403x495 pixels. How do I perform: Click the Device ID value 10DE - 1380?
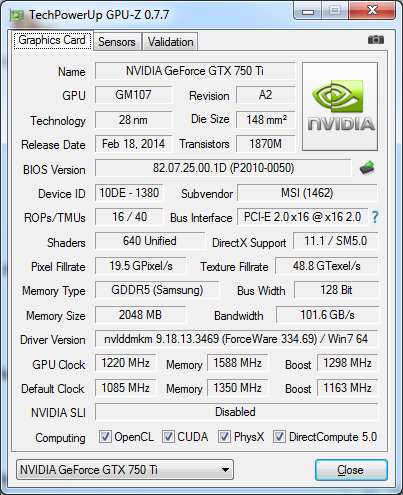(129, 193)
